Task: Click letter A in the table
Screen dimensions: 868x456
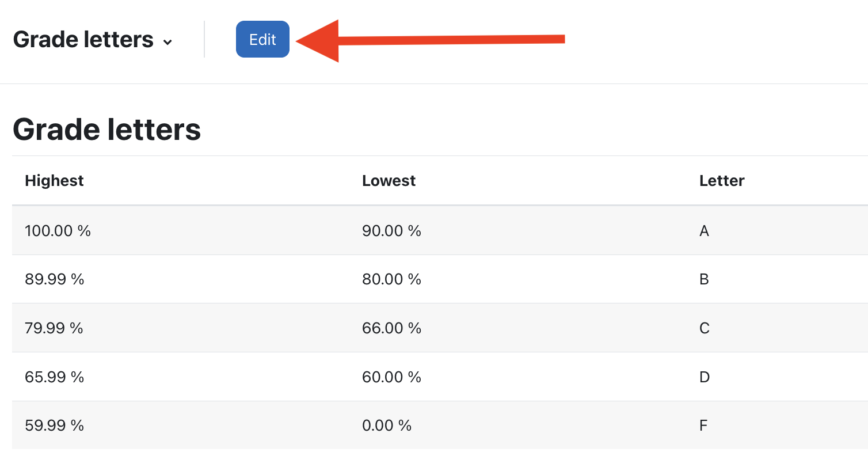Action: (704, 231)
